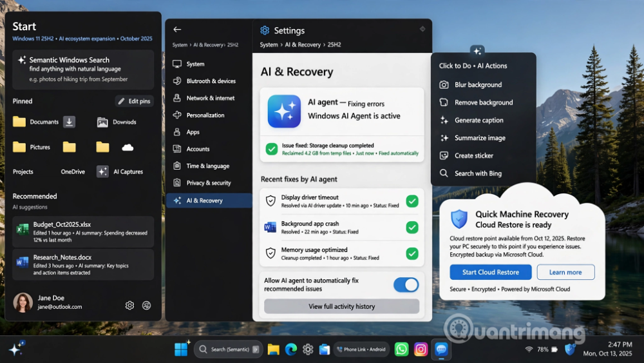Select System in Settings sidebar
The height and width of the screenshot is (363, 644).
click(x=209, y=64)
